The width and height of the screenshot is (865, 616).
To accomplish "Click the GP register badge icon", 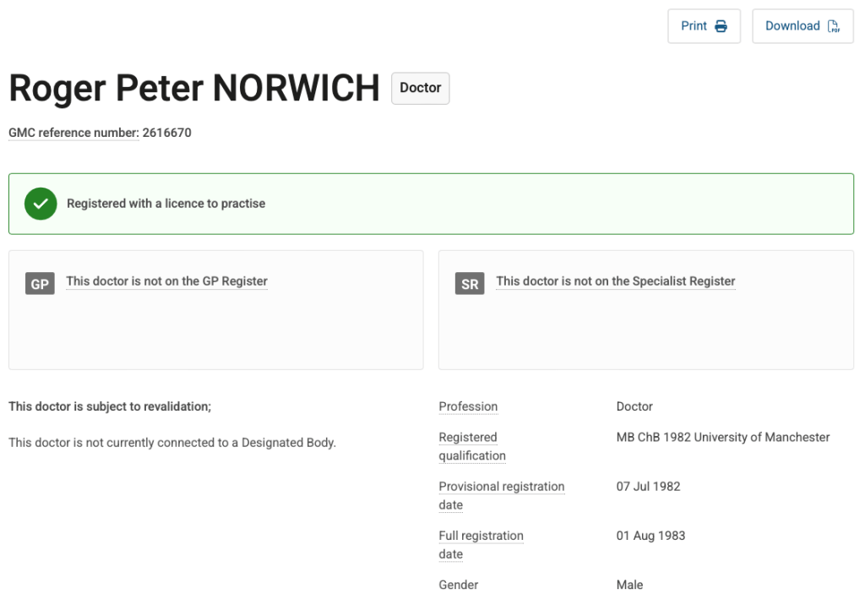I will pos(40,284).
